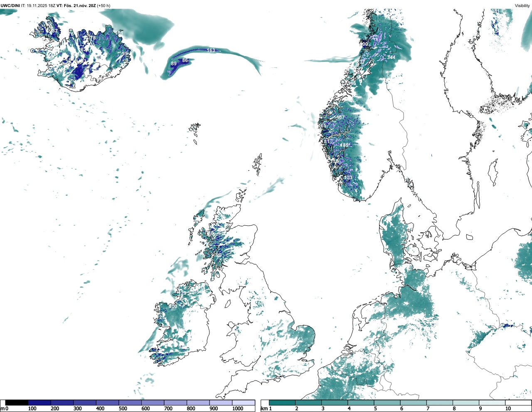The width and height of the screenshot is (532, 412).
Task: Click the 'm 0' unit label on legend
Action: point(4,409)
